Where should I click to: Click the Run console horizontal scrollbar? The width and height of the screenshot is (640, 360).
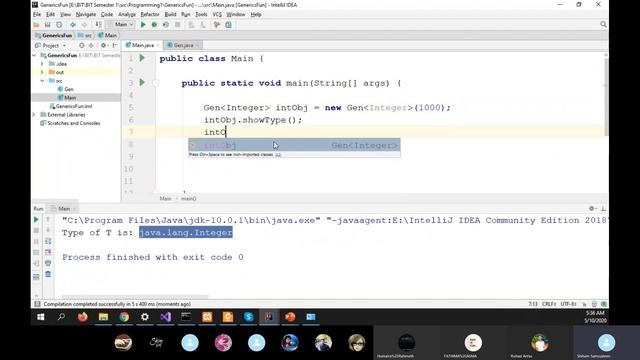click(135, 297)
